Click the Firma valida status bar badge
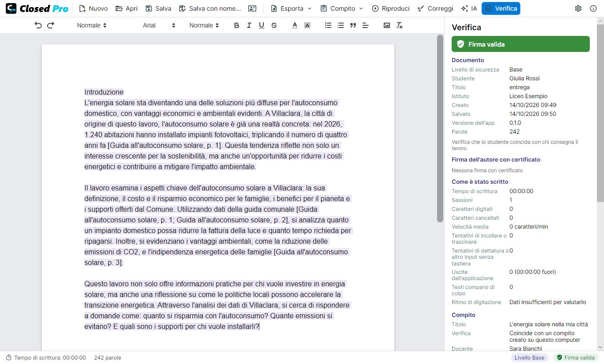The image size is (604, 364). point(576,357)
